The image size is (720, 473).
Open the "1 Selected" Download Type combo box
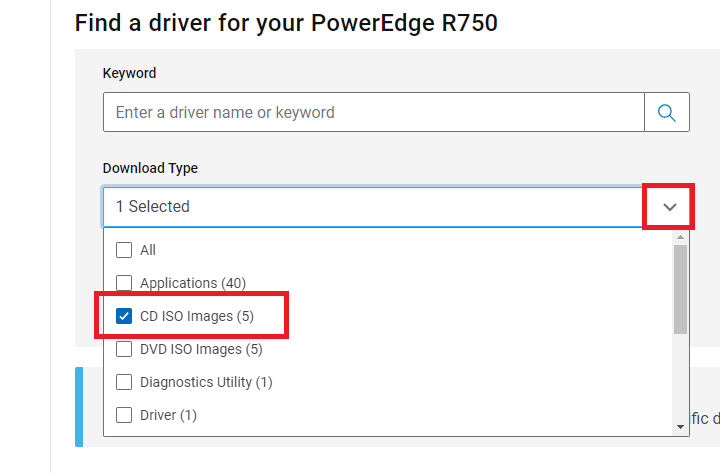tap(372, 207)
